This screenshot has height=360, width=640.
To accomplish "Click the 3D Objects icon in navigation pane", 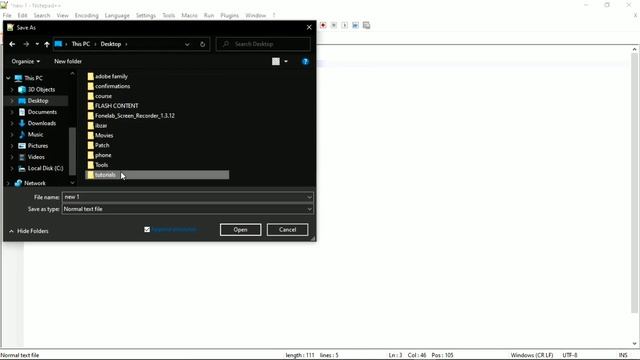I will 22,89.
